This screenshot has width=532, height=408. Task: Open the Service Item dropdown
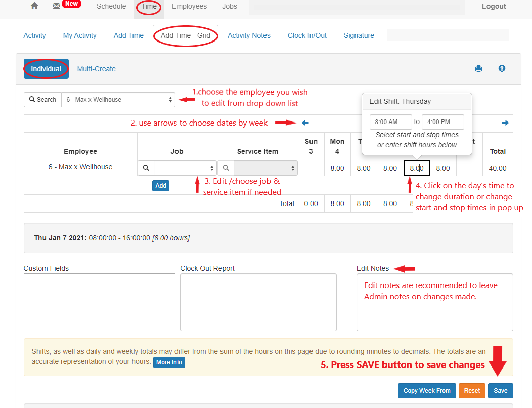click(x=265, y=168)
